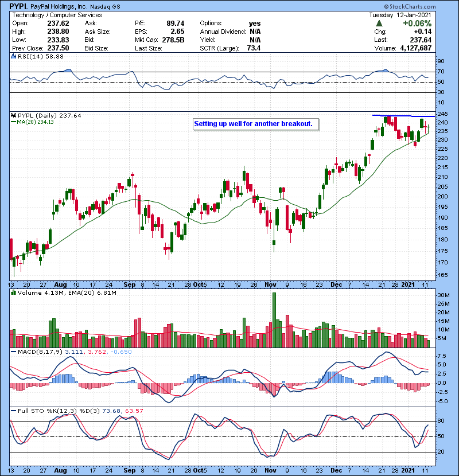Select the Low value 233.83
This screenshot has width=459, height=476.
pos(58,40)
